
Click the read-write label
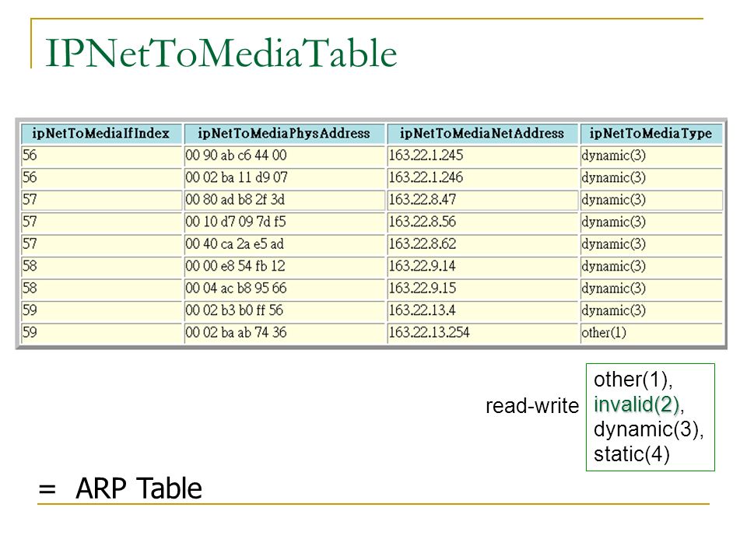tap(532, 406)
